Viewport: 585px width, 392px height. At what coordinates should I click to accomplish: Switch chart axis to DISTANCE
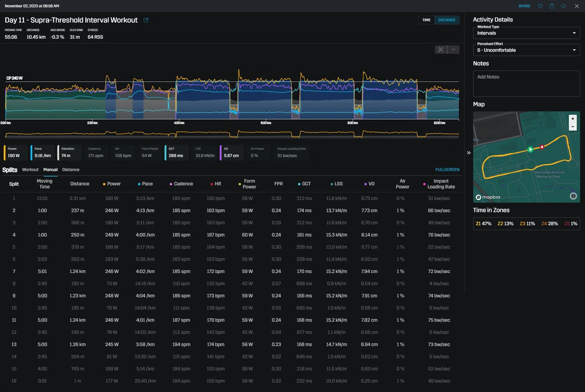click(447, 20)
